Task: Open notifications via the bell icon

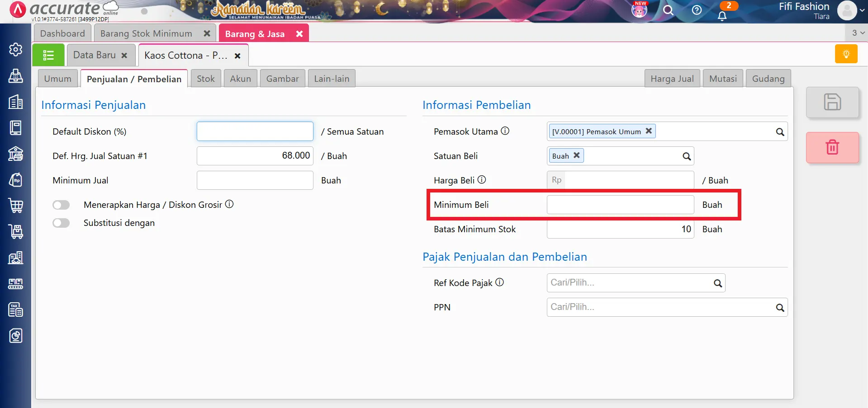Action: [722, 15]
